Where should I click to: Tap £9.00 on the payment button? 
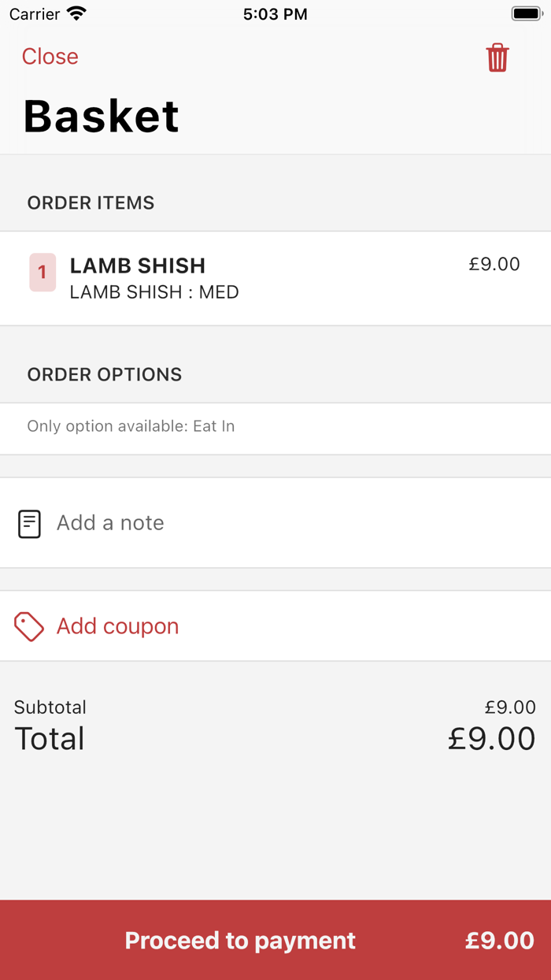click(x=499, y=941)
